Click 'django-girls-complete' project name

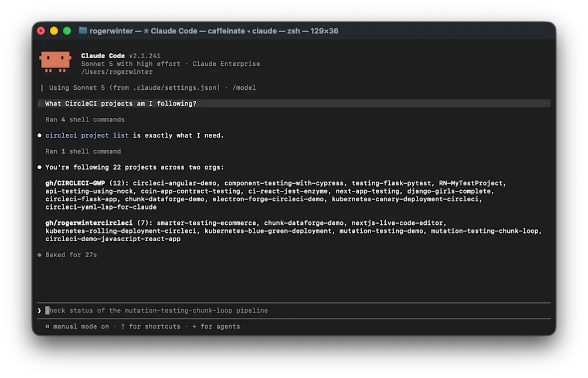pos(449,191)
